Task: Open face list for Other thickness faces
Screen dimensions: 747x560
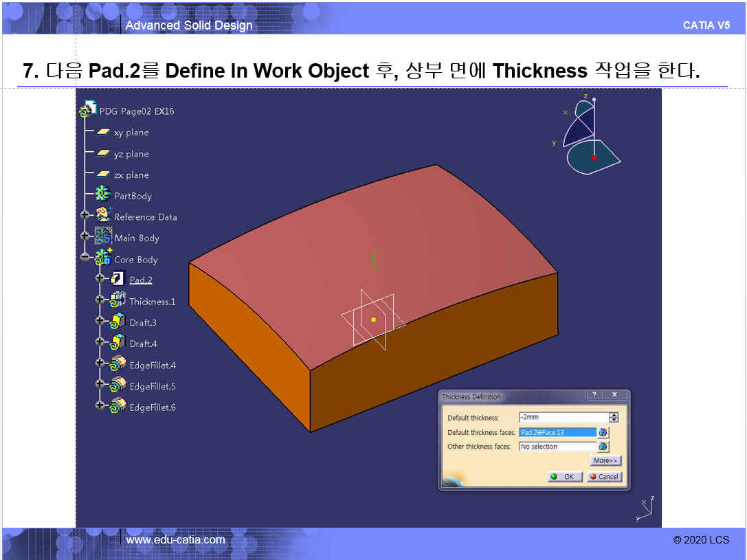Action: click(x=603, y=447)
